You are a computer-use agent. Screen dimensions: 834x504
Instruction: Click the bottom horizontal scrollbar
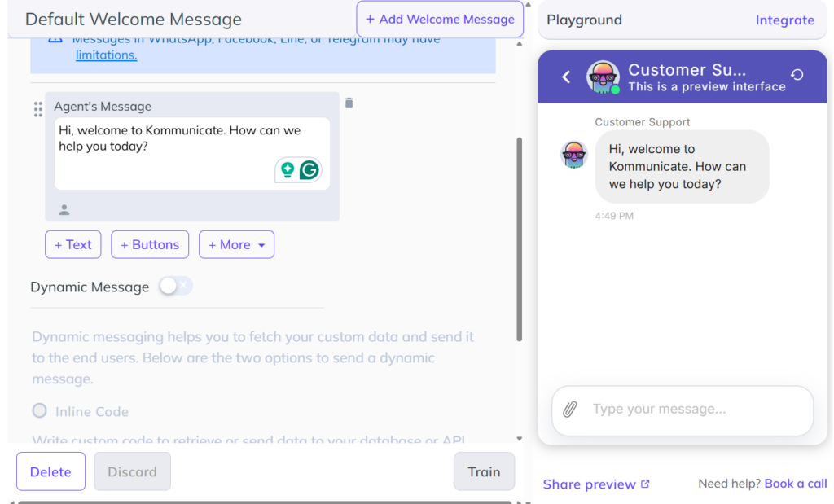(265, 502)
